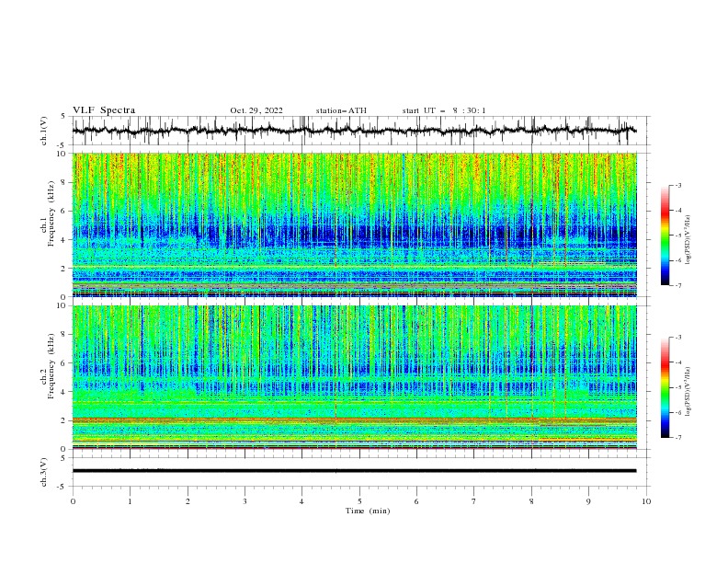Click the "ch.1(V)" waveform axis label

[44, 131]
